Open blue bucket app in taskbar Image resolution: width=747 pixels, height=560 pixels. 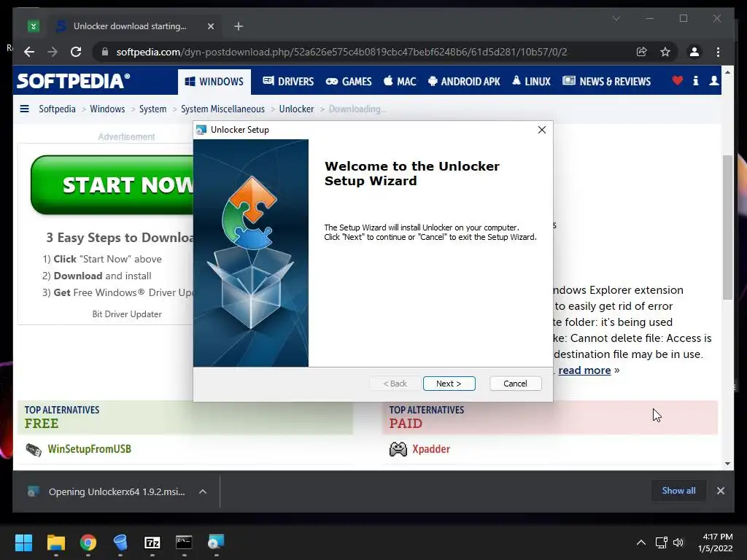click(120, 542)
